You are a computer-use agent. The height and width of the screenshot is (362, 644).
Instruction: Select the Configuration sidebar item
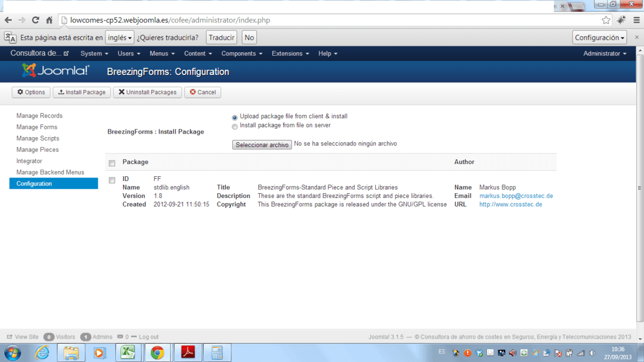click(53, 184)
